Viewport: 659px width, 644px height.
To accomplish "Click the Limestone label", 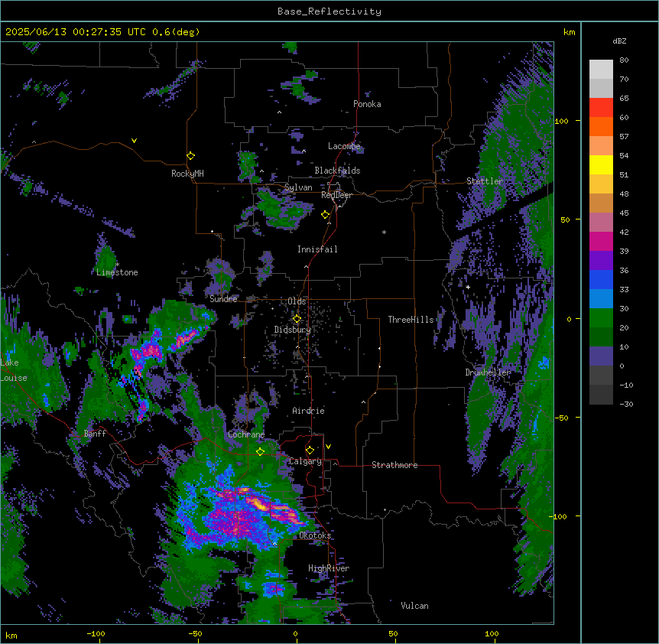I will pos(117,272).
